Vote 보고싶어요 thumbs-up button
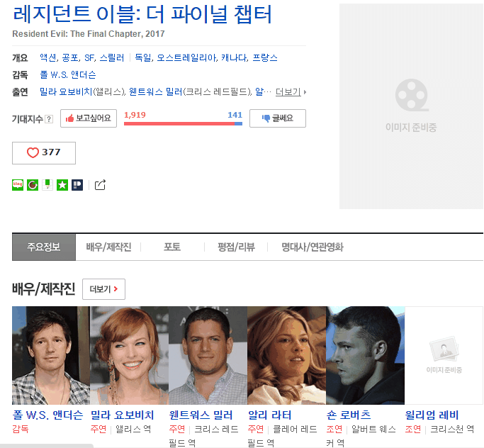 pos(89,118)
